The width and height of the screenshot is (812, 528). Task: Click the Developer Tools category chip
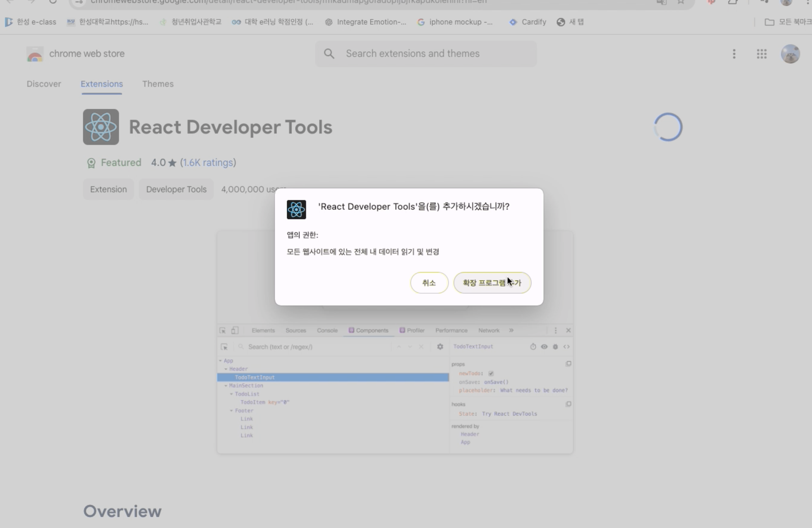[x=176, y=190]
